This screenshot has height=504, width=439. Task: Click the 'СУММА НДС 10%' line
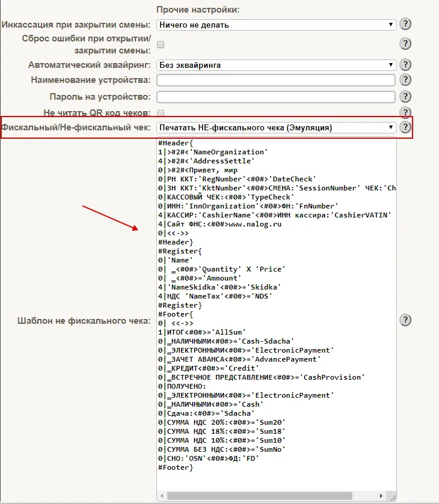click(x=222, y=440)
